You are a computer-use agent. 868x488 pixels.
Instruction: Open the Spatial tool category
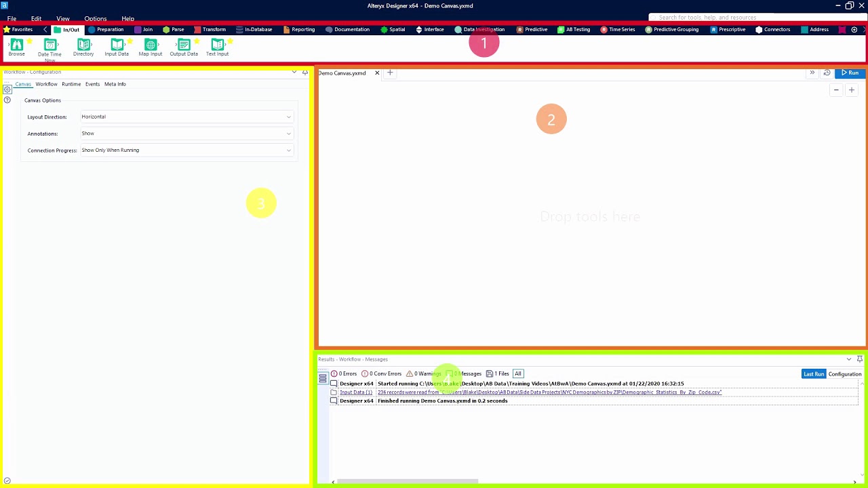(393, 29)
